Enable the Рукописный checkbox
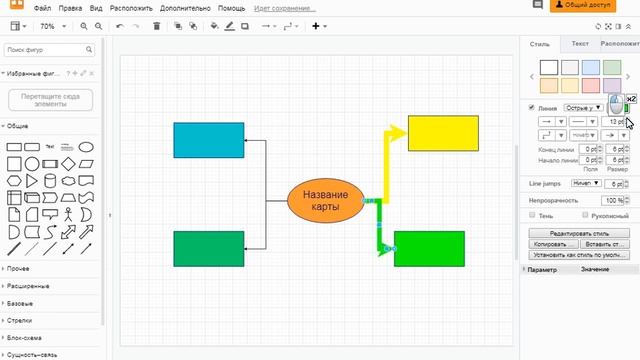 (585, 215)
